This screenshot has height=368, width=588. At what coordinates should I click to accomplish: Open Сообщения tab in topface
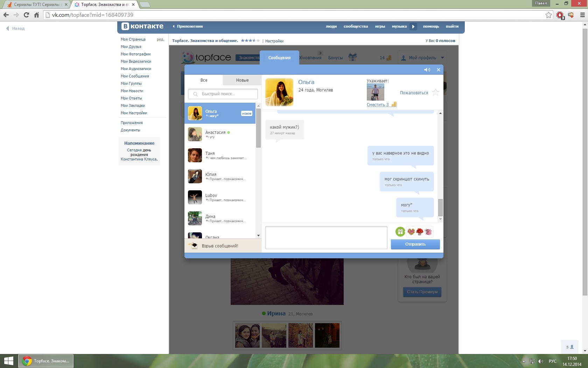(x=279, y=57)
